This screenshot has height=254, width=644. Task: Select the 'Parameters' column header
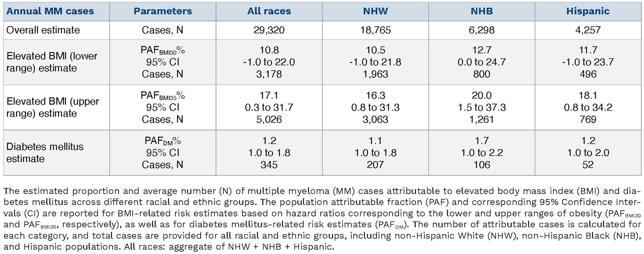pos(163,11)
